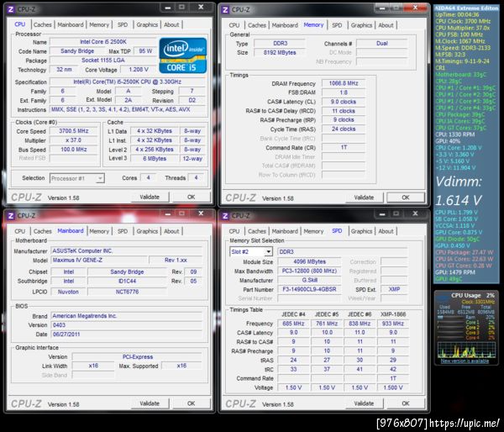Viewport: 504px width, 432px height.
Task: Click the AIDA64 Extreme Edition gadget title
Action: coord(466,8)
